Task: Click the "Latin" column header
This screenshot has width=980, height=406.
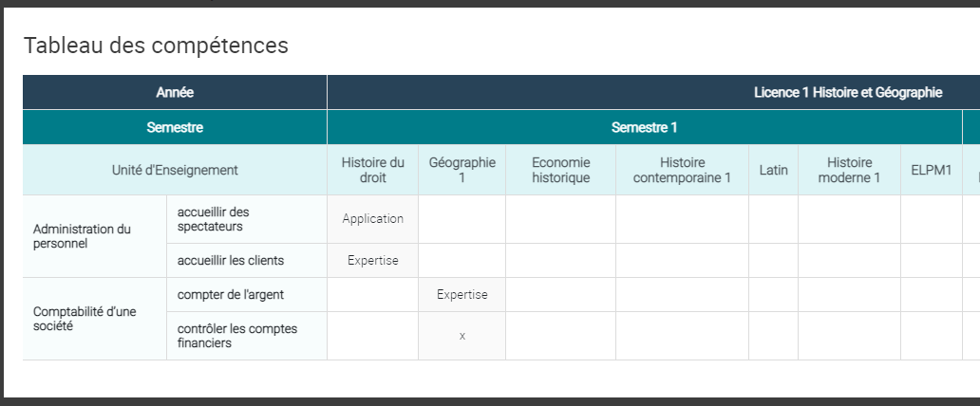Action: point(773,170)
